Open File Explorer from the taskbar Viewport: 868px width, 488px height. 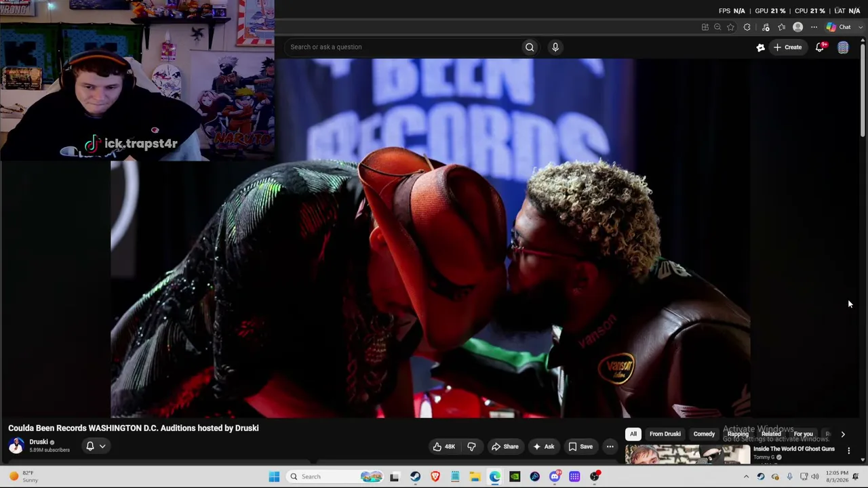click(475, 476)
